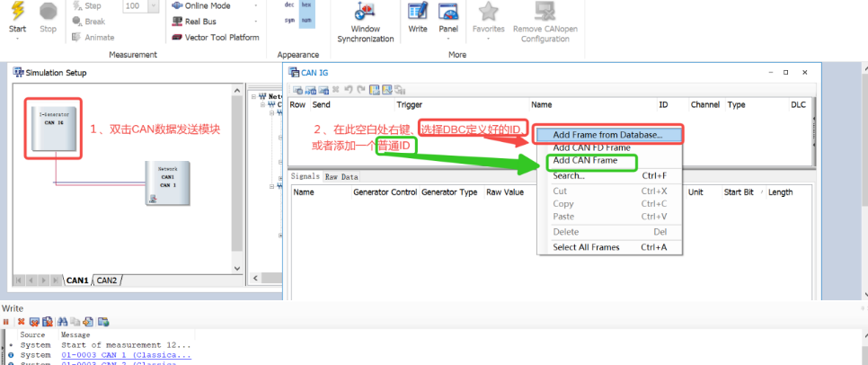868x365 pixels.
Task: Toggle symbolic display sym
Action: 289,20
